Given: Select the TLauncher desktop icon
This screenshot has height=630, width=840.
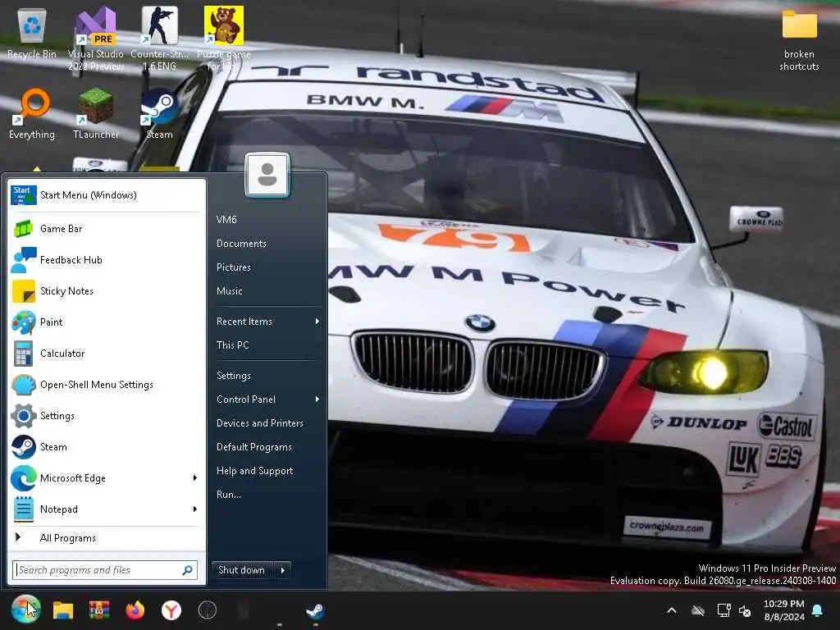Looking at the screenshot, I should pyautogui.click(x=95, y=113).
